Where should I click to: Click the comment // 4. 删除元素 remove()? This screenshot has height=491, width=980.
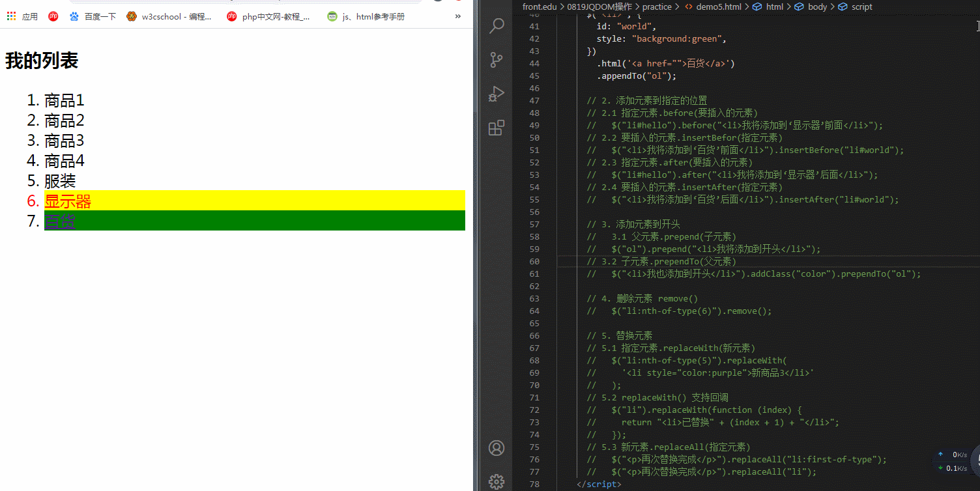tap(642, 299)
